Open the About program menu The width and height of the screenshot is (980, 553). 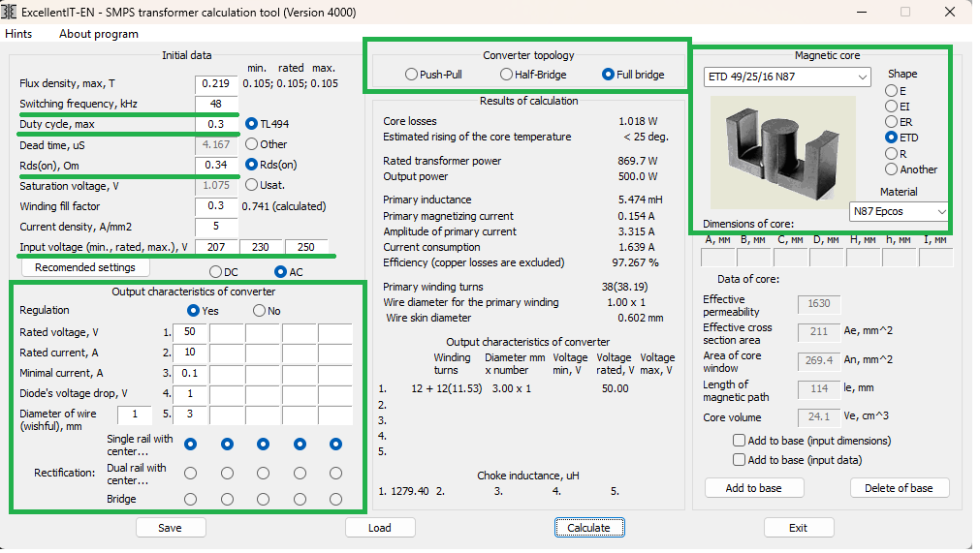[99, 34]
